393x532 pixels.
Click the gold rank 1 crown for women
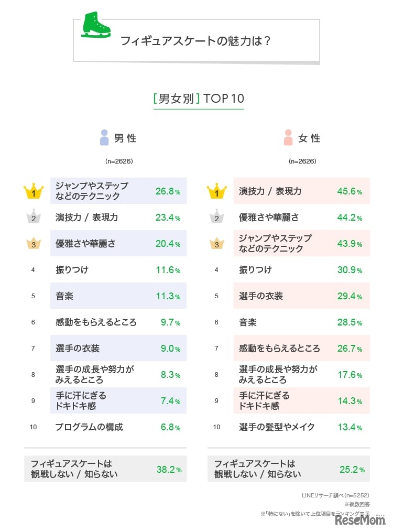pyautogui.click(x=216, y=191)
